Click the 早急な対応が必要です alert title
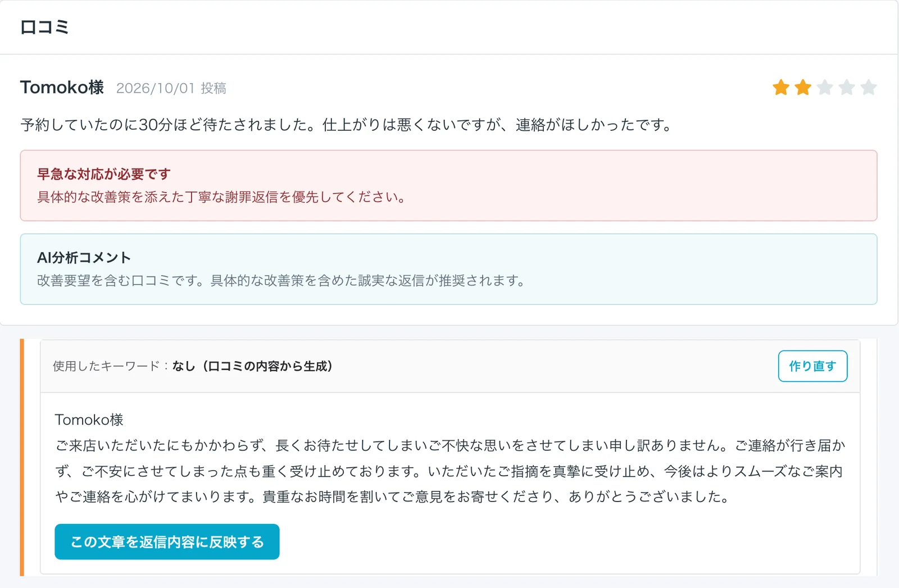 [104, 174]
